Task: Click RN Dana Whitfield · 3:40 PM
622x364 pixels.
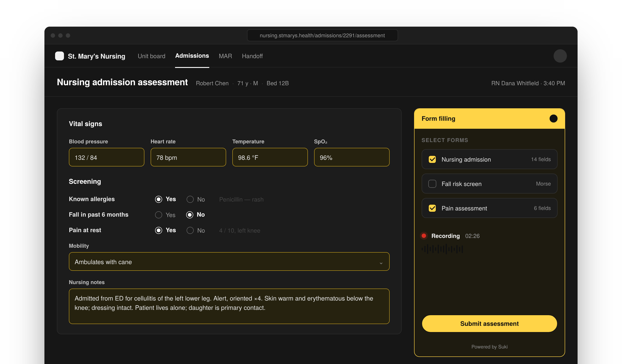Action: (x=528, y=83)
